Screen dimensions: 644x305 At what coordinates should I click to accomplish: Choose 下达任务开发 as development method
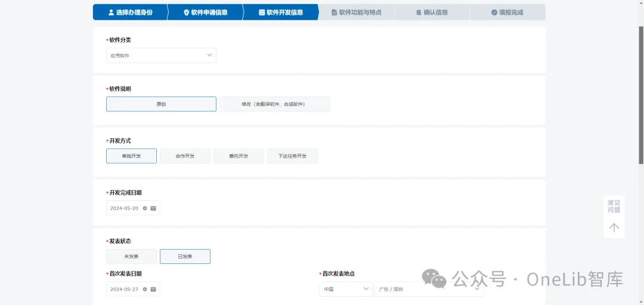(292, 156)
